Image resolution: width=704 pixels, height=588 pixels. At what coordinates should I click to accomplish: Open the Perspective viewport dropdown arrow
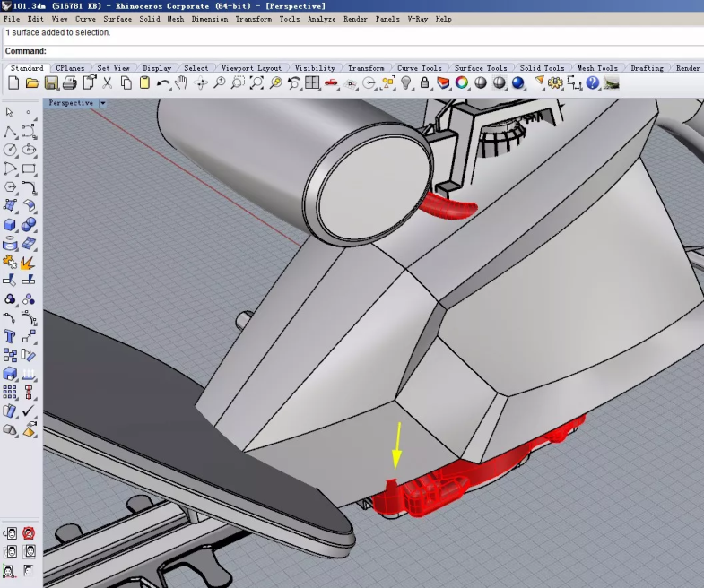(x=102, y=103)
